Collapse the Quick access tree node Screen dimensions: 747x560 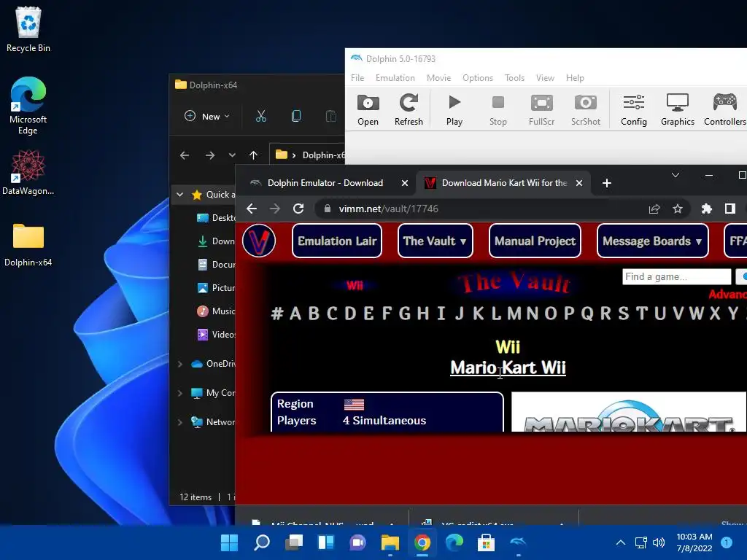pos(179,194)
